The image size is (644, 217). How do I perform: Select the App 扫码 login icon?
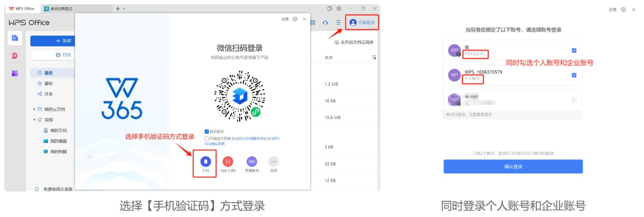tap(228, 162)
